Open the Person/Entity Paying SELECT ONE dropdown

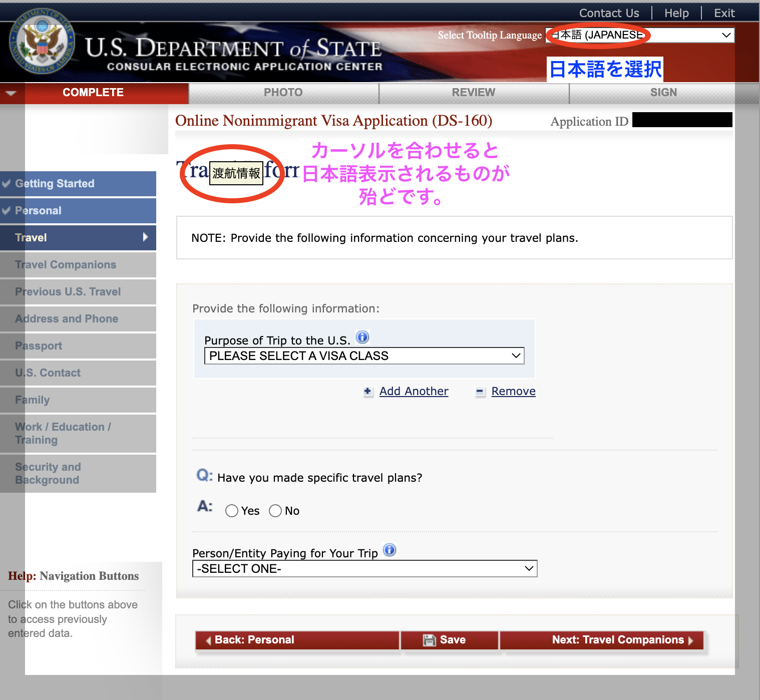364,569
